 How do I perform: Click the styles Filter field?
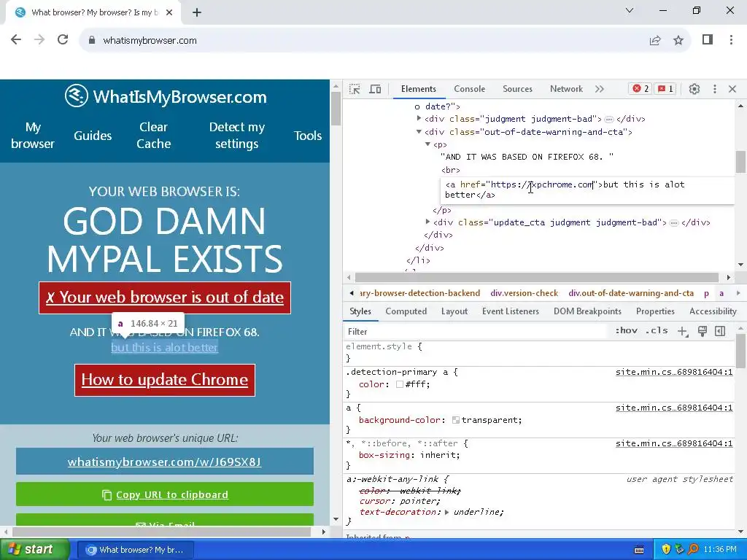point(476,332)
